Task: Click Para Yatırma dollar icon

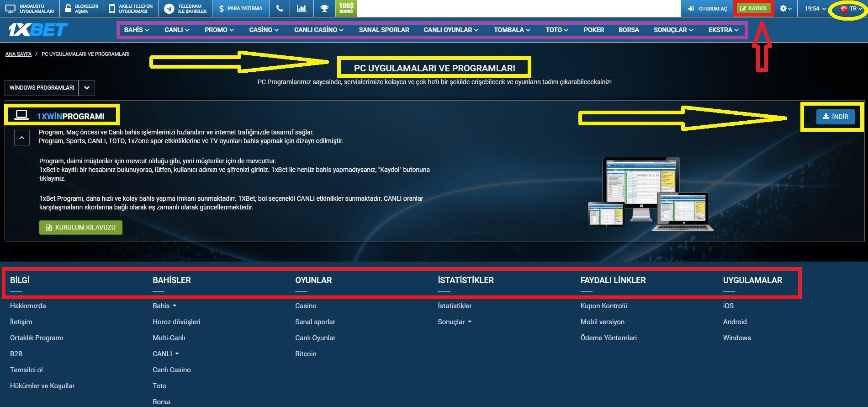Action: click(x=221, y=8)
